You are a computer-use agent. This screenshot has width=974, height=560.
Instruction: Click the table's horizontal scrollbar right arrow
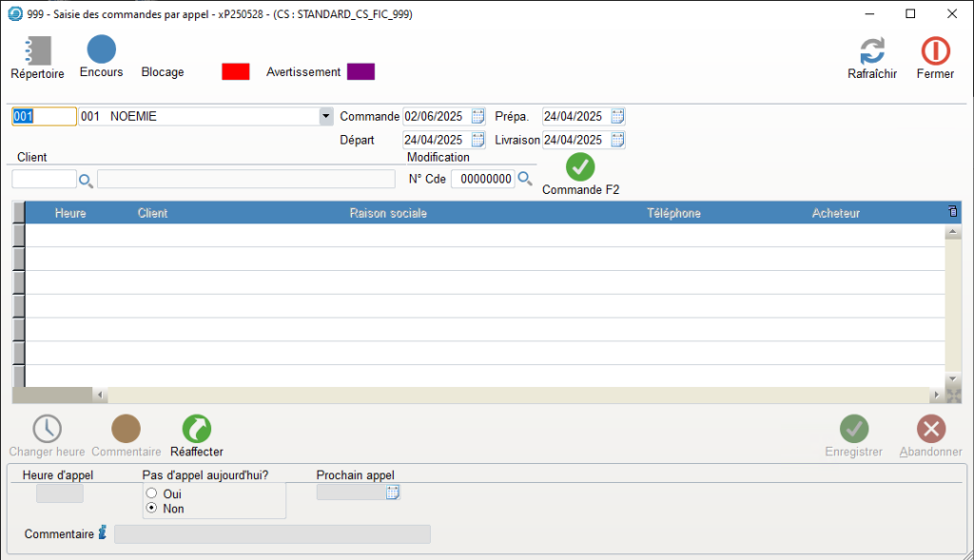coord(936,395)
